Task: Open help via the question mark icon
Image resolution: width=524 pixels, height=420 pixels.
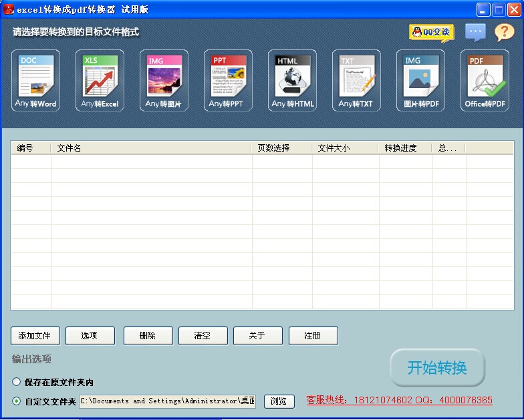Action: pyautogui.click(x=504, y=31)
